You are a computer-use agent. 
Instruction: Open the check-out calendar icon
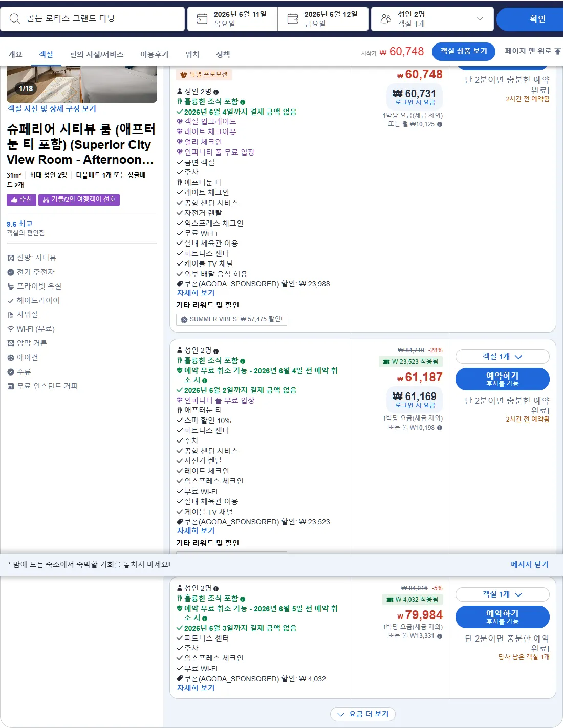293,19
